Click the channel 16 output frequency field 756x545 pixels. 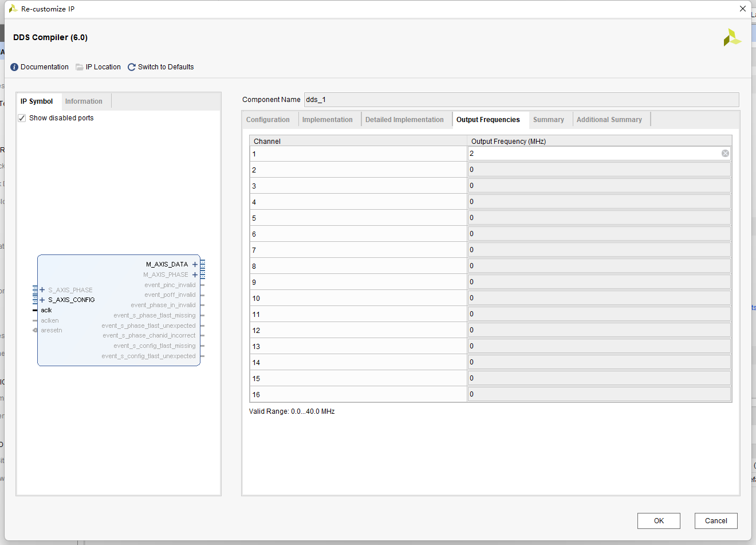point(599,394)
